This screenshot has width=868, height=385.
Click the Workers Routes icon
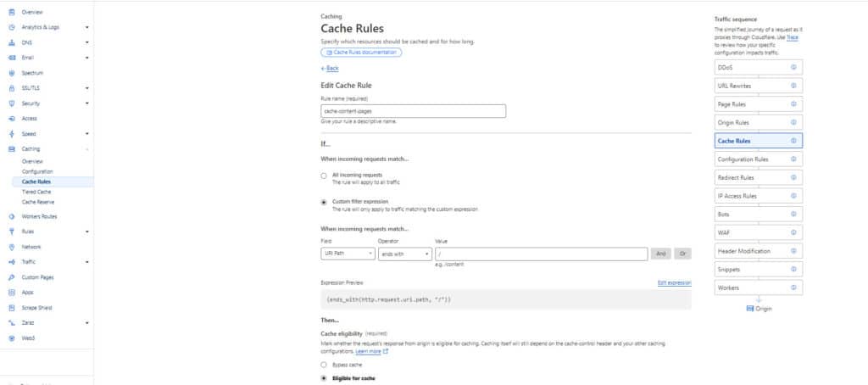coord(12,216)
